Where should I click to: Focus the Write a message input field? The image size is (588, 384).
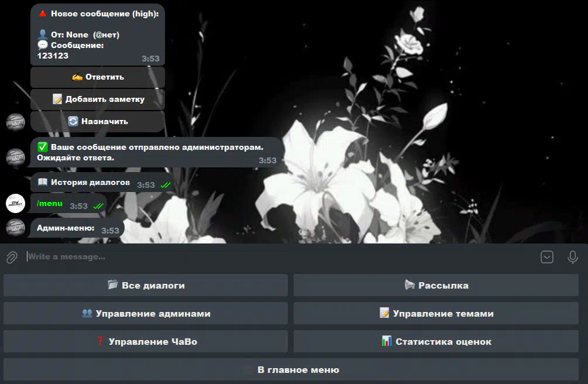click(281, 257)
